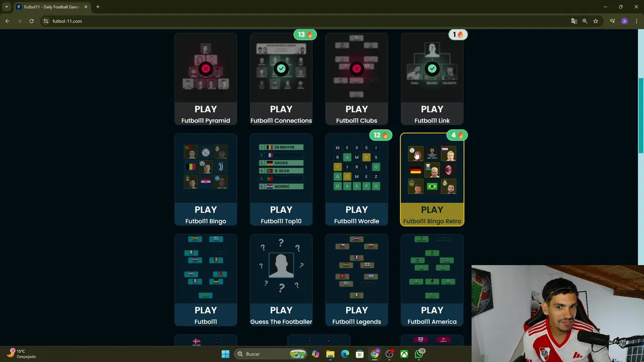Image resolution: width=644 pixels, height=362 pixels.
Task: Open the Windows Start menu
Action: click(225, 354)
